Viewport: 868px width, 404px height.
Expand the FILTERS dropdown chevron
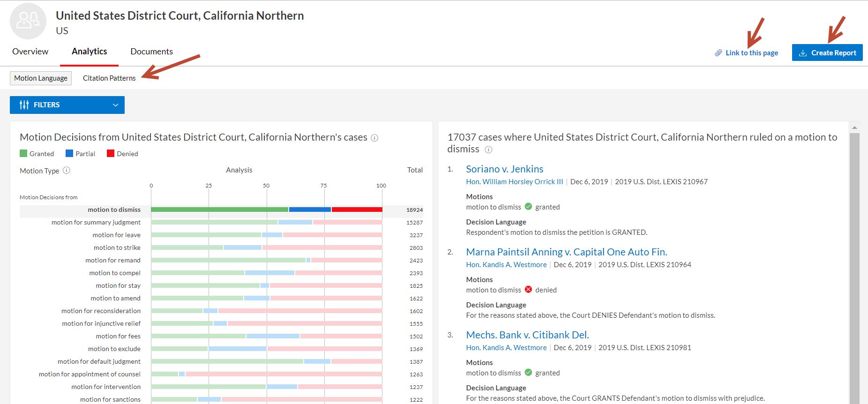pyautogui.click(x=115, y=105)
